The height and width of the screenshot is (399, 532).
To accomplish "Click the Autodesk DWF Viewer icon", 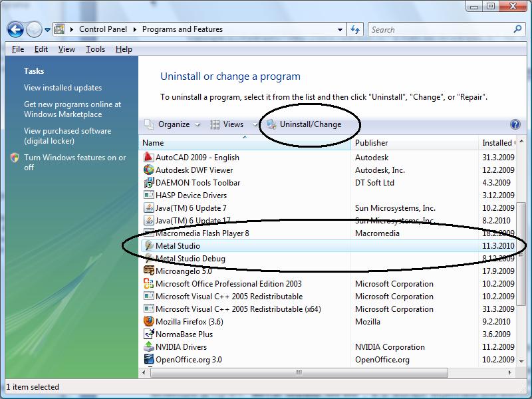I will (148, 170).
